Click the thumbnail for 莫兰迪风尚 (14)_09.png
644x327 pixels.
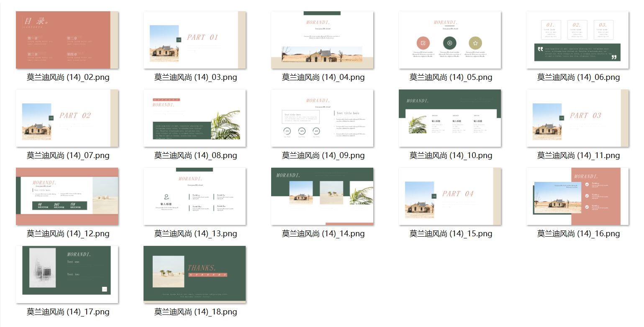(x=322, y=118)
